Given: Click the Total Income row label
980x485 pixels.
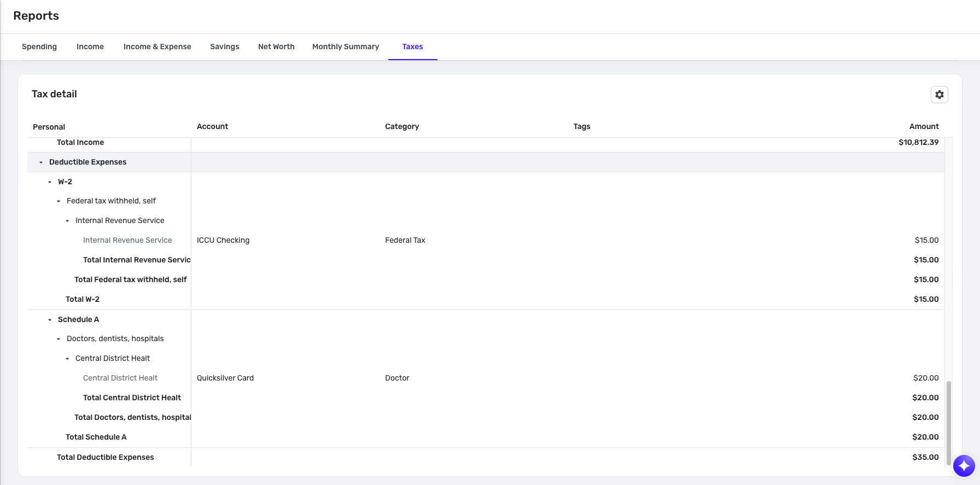Looking at the screenshot, I should pyautogui.click(x=80, y=142).
